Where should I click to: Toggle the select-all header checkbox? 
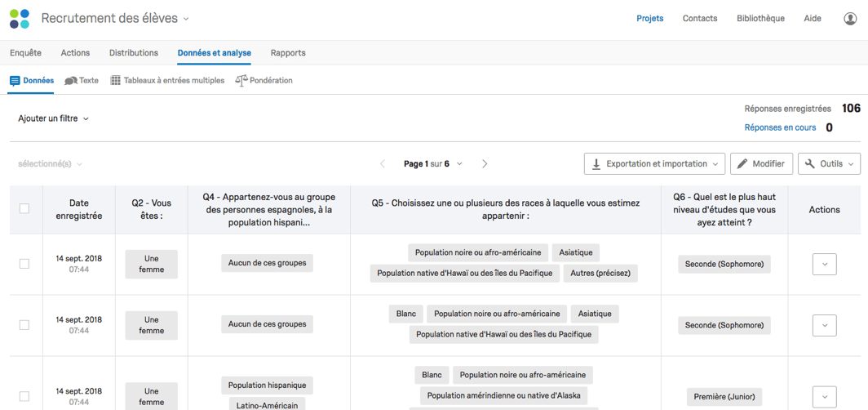pyautogui.click(x=24, y=209)
